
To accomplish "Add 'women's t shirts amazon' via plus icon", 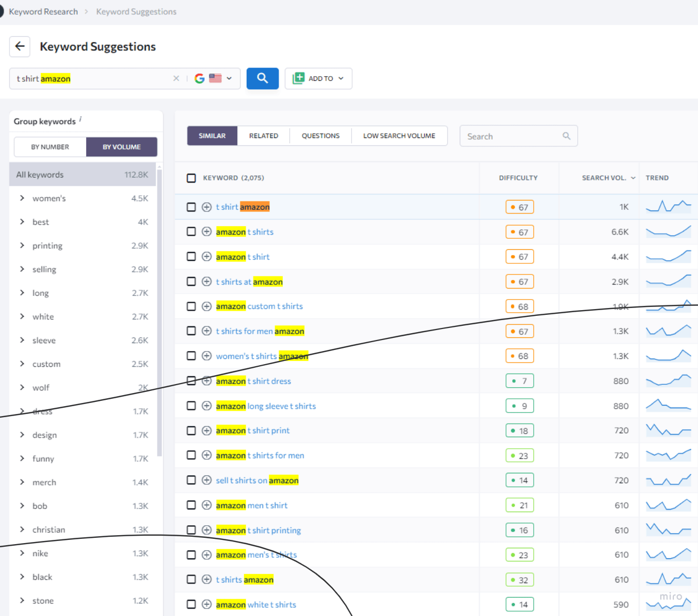I will (x=207, y=356).
